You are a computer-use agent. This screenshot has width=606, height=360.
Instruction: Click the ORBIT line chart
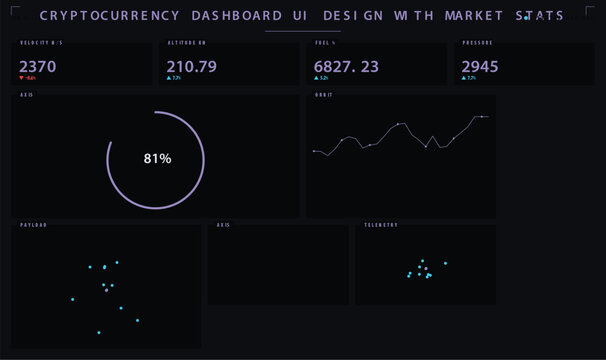click(401, 135)
